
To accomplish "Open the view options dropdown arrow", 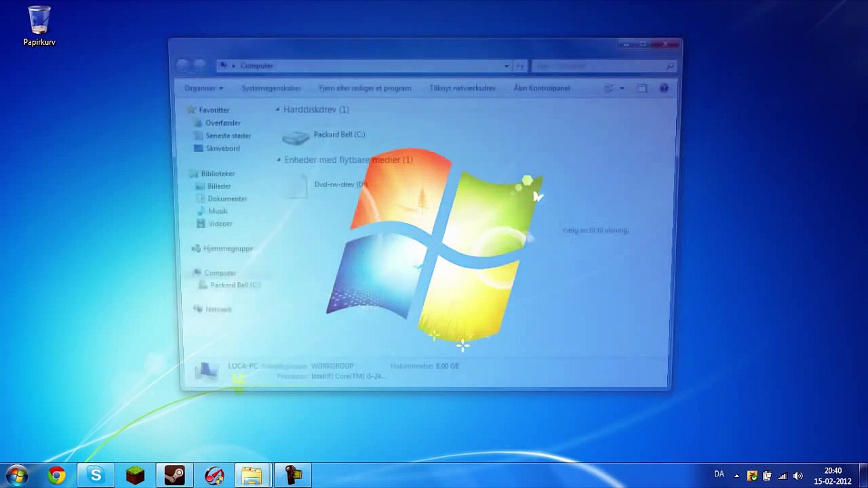I will (x=621, y=88).
